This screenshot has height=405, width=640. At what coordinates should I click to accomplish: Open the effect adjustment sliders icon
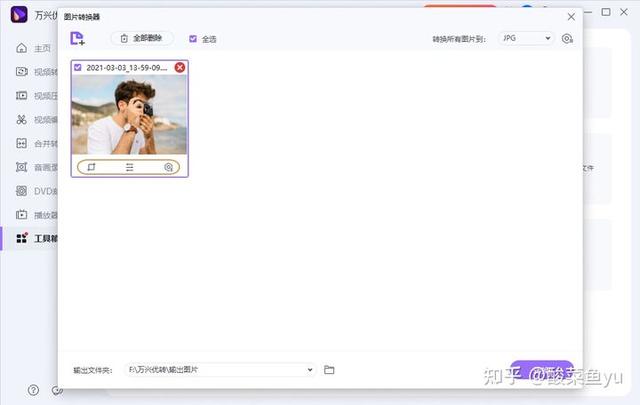[x=130, y=167]
